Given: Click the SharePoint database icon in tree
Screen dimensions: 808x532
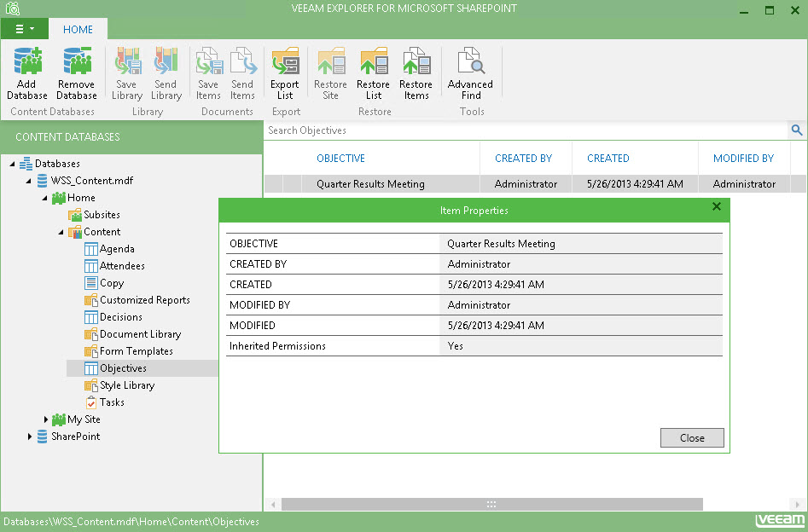Looking at the screenshot, I should coord(43,437).
